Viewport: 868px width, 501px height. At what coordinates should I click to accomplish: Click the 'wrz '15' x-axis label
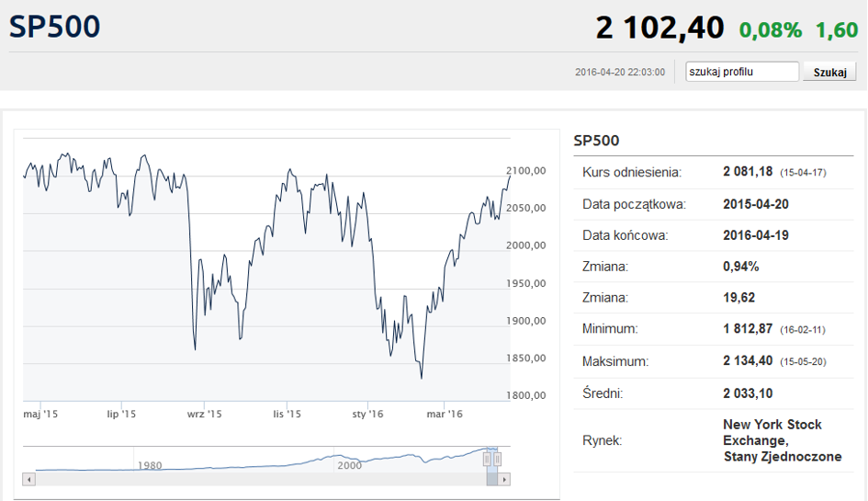pos(204,414)
